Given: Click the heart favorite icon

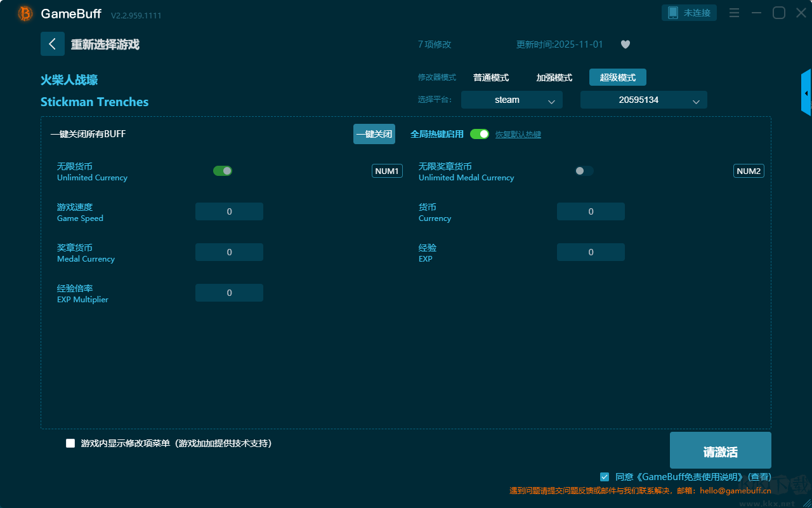Looking at the screenshot, I should coord(625,44).
